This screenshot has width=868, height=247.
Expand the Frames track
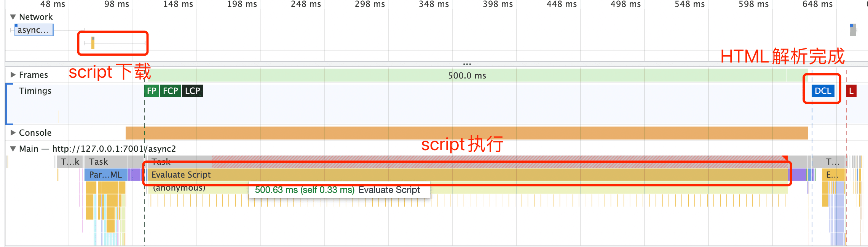pyautogui.click(x=13, y=75)
